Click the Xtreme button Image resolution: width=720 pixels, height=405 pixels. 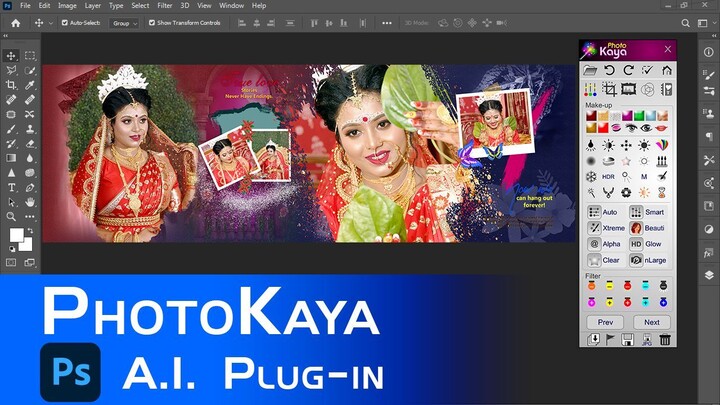[606, 228]
